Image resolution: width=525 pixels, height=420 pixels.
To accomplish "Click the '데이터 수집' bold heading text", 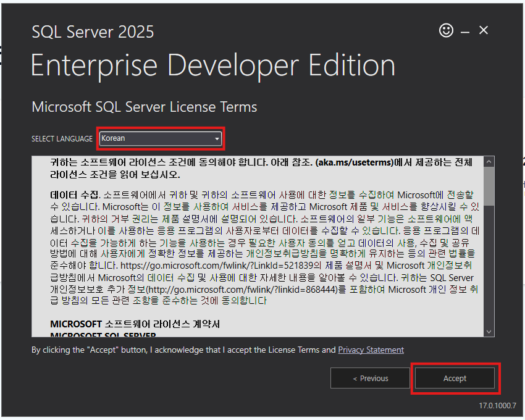I will coord(75,195).
